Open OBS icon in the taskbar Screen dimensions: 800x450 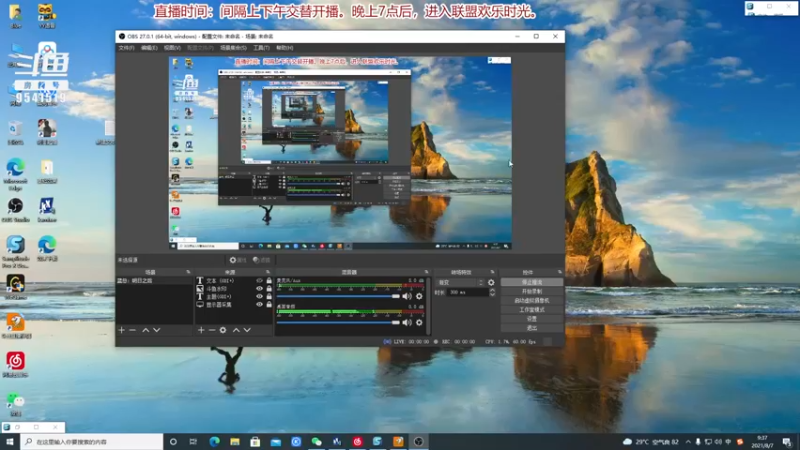click(418, 441)
